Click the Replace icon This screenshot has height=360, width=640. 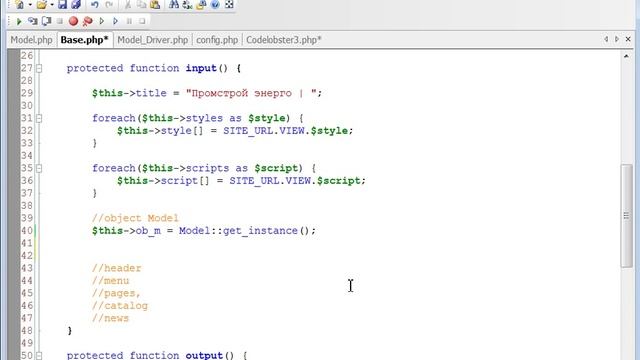pyautogui.click(x=187, y=5)
